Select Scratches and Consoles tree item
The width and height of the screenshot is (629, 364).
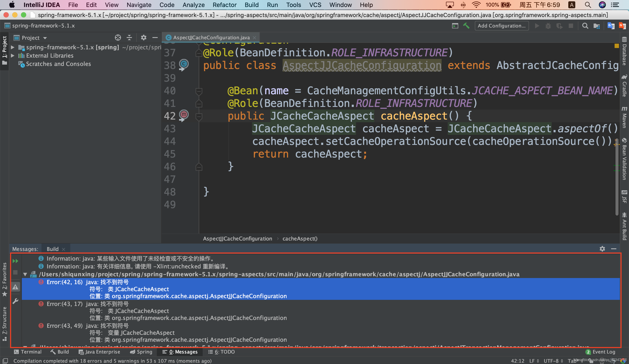tap(58, 64)
